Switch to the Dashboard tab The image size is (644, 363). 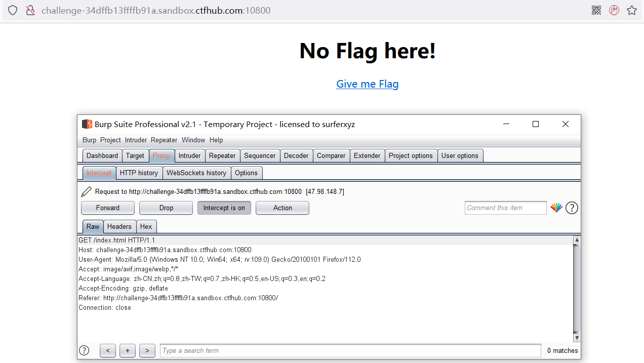tap(102, 155)
